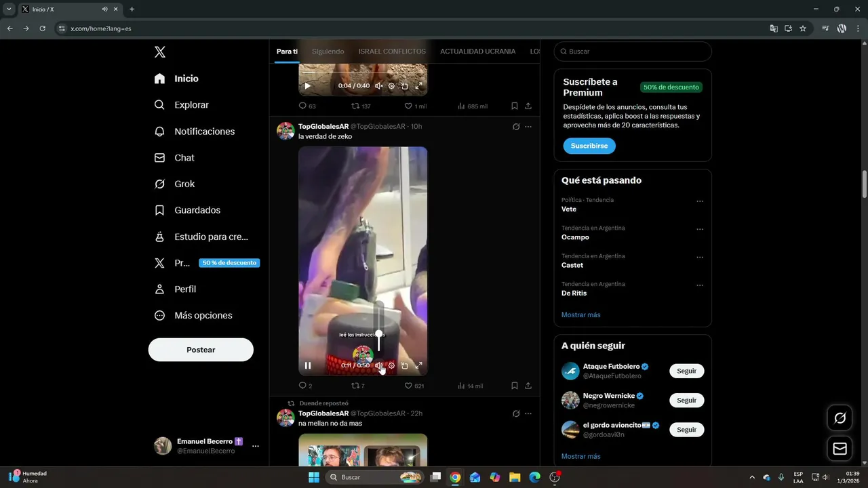Open the floating messages envelope button
The width and height of the screenshot is (868, 488).
(x=840, y=449)
